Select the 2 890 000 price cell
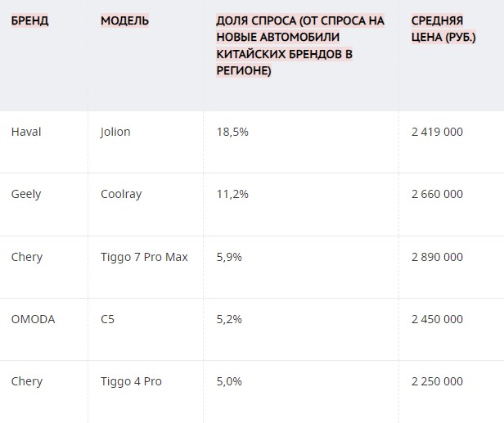 pos(437,257)
